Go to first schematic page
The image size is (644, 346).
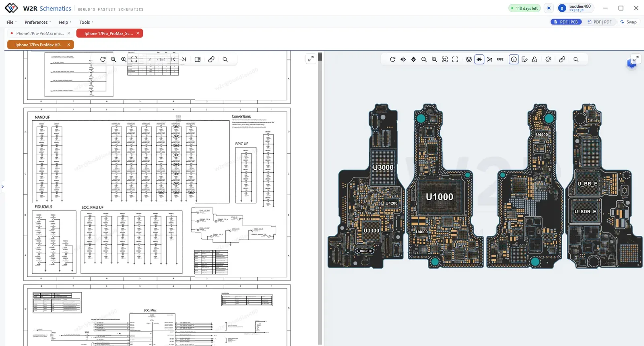(x=173, y=59)
